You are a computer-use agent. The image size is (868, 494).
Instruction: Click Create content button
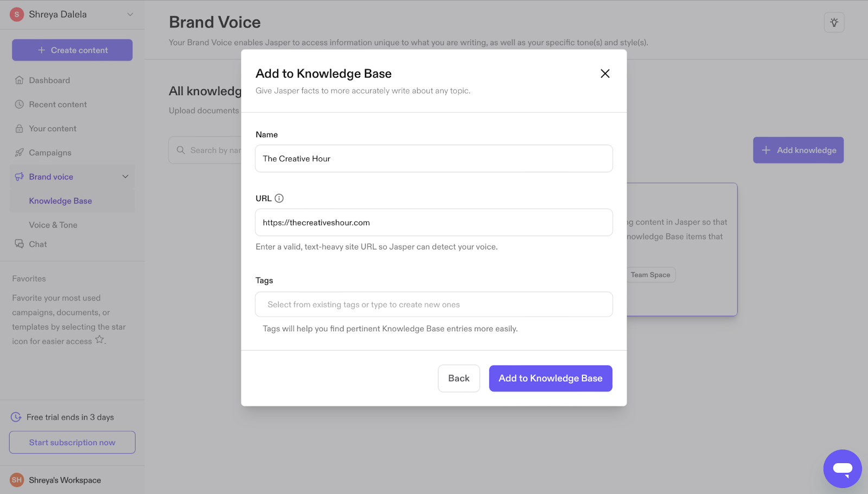72,50
